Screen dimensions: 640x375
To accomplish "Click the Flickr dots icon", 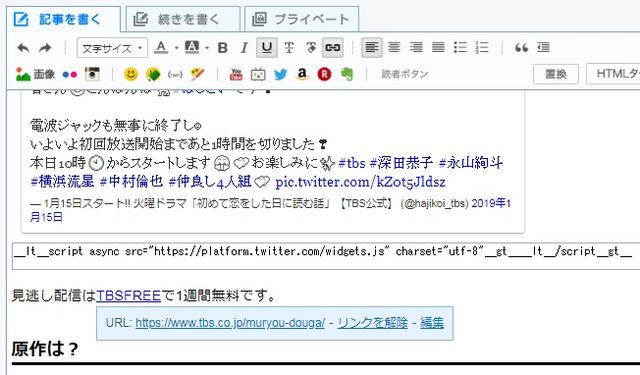I will (69, 75).
